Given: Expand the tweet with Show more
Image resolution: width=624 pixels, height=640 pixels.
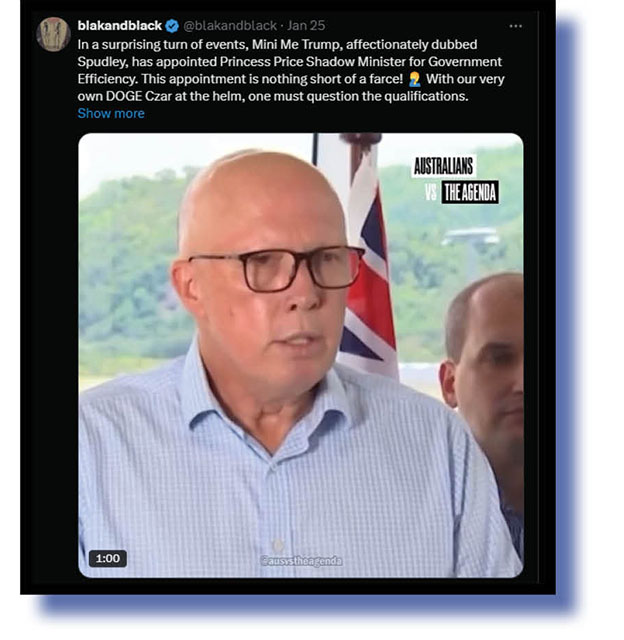Looking at the screenshot, I should pos(111,113).
